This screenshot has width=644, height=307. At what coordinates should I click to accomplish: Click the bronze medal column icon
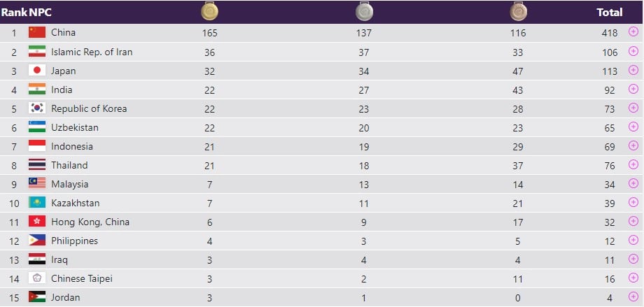[x=518, y=11]
